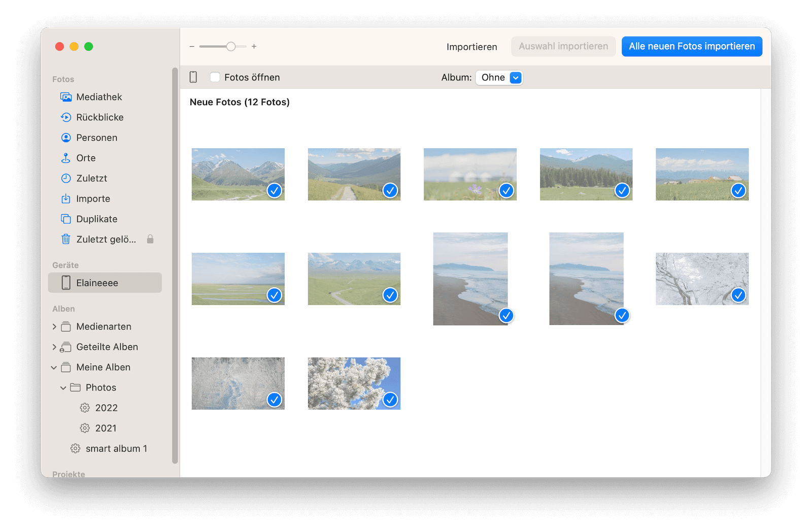Click the plus button to enlarge thumbnails

[254, 46]
